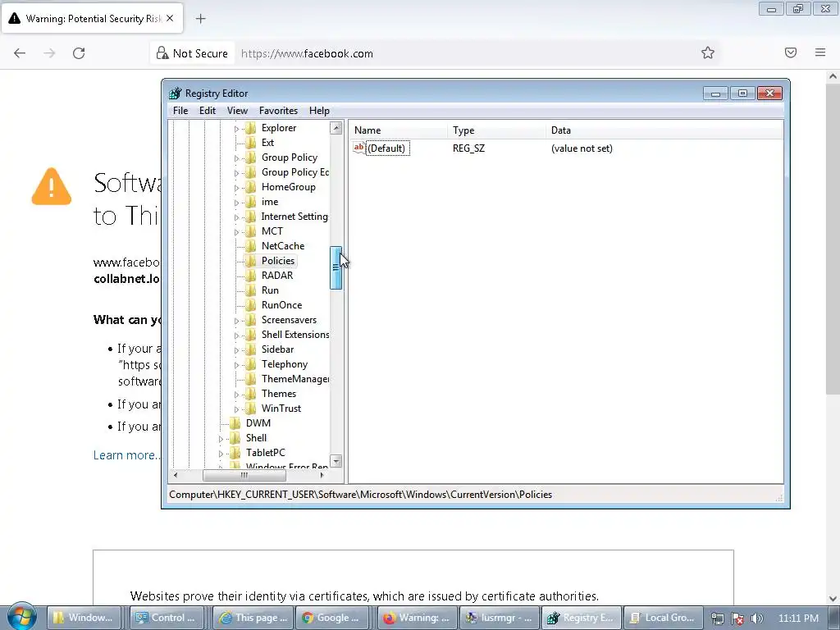840x630 pixels.
Task: Reload the Firefox page
Action: (79, 53)
